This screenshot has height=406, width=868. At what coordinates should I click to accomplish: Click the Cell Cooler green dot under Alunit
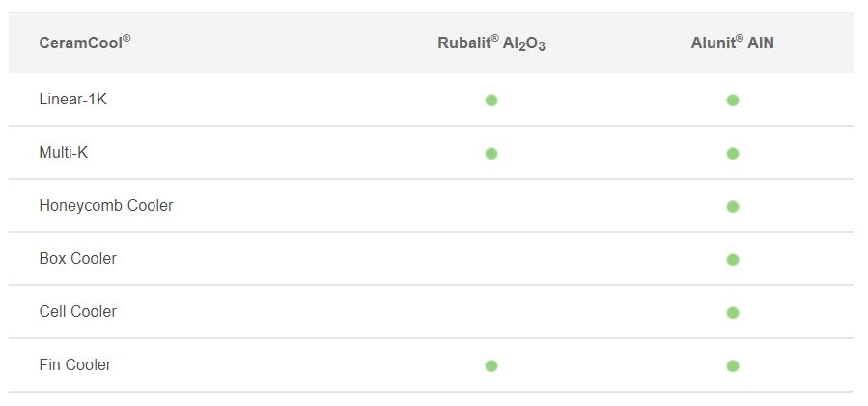tap(733, 313)
